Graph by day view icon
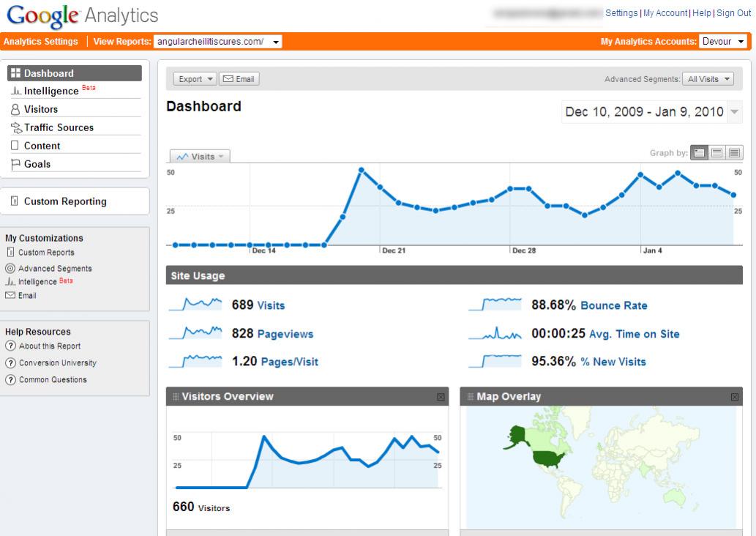This screenshot has width=756, height=536. (x=699, y=153)
